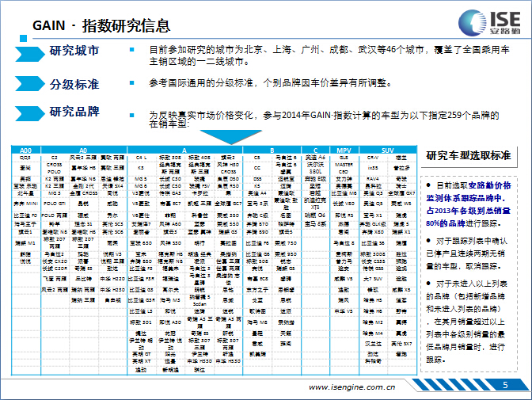This screenshot has height=400, width=532.
Task: Select the 中华 H220 cell
Action: coord(112,279)
